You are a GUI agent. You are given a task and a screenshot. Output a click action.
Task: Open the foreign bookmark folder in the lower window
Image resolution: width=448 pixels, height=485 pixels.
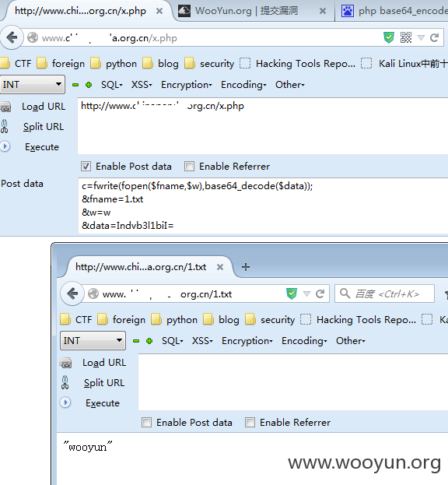pos(121,319)
